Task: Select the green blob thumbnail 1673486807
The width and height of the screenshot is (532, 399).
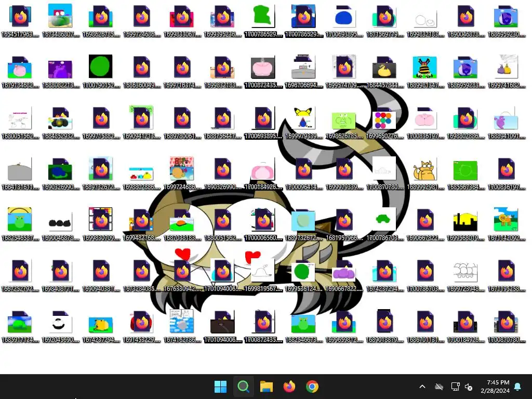Action: (60, 20)
